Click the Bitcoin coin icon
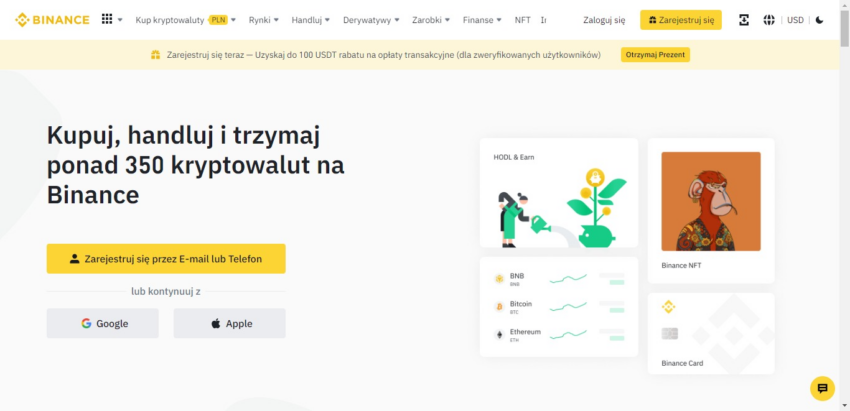 [499, 306]
